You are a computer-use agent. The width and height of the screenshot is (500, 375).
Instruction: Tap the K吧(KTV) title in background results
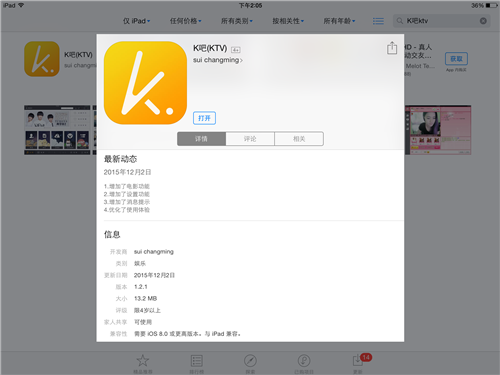tap(78, 55)
